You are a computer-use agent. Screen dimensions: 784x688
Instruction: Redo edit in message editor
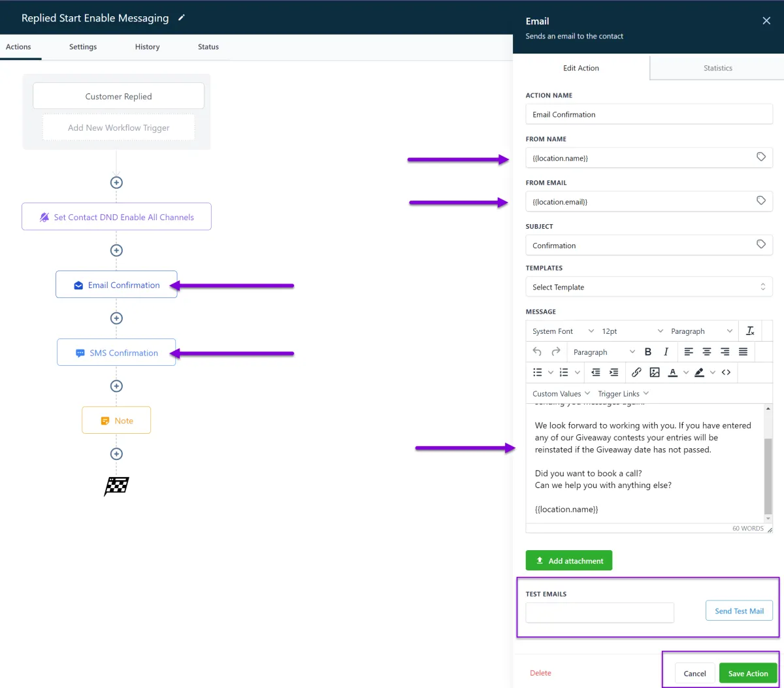(x=556, y=352)
